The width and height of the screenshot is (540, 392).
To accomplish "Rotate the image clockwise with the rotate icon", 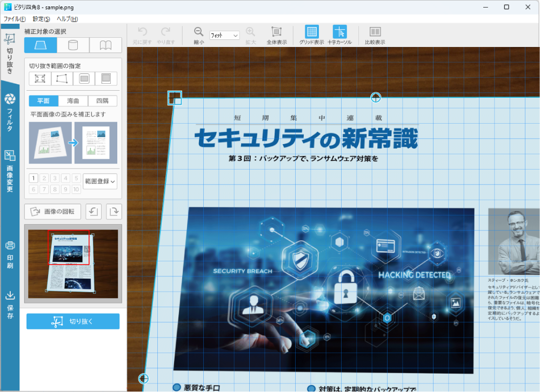I will tap(113, 211).
